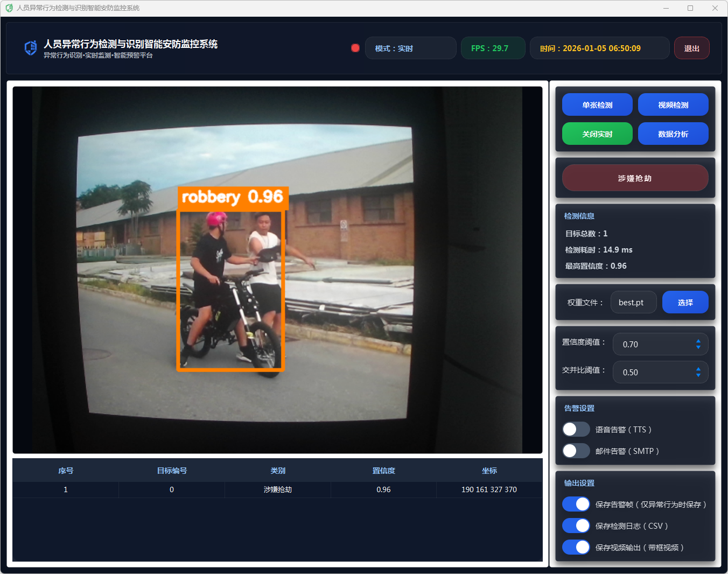
Task: Open 视频检测 video detection
Action: point(673,105)
